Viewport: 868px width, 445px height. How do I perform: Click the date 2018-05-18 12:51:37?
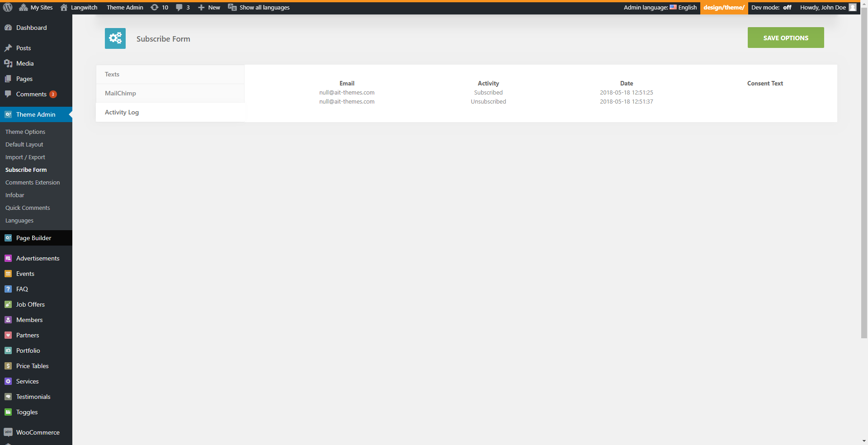pyautogui.click(x=627, y=101)
